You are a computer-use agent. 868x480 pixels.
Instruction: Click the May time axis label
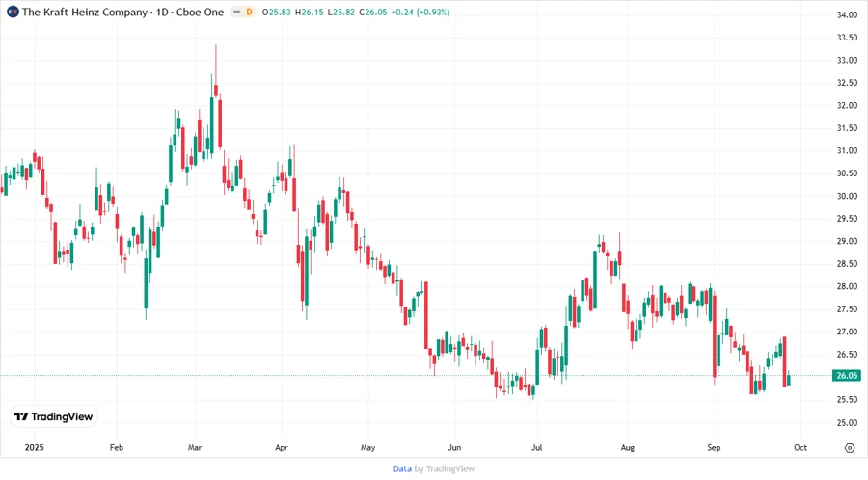pyautogui.click(x=368, y=447)
